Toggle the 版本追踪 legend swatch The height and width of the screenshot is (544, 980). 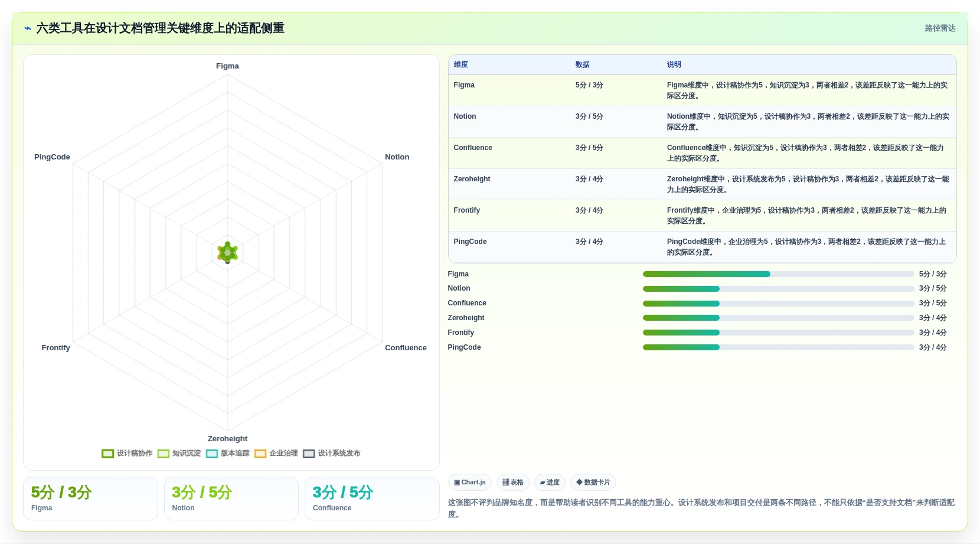pos(212,454)
